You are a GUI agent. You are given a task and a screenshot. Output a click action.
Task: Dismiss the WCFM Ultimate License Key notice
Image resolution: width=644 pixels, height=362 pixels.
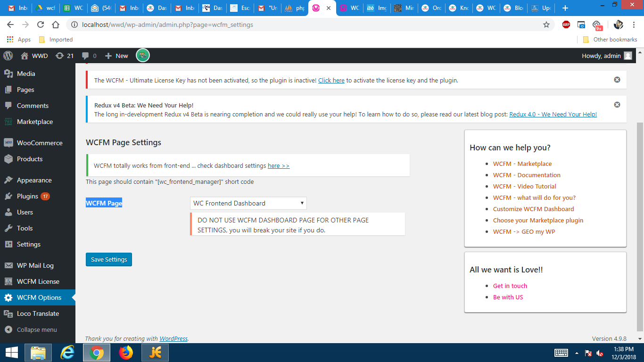pos(617,80)
